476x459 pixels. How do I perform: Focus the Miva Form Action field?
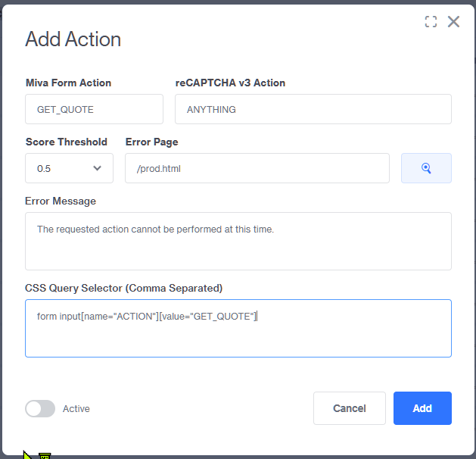[x=94, y=109]
